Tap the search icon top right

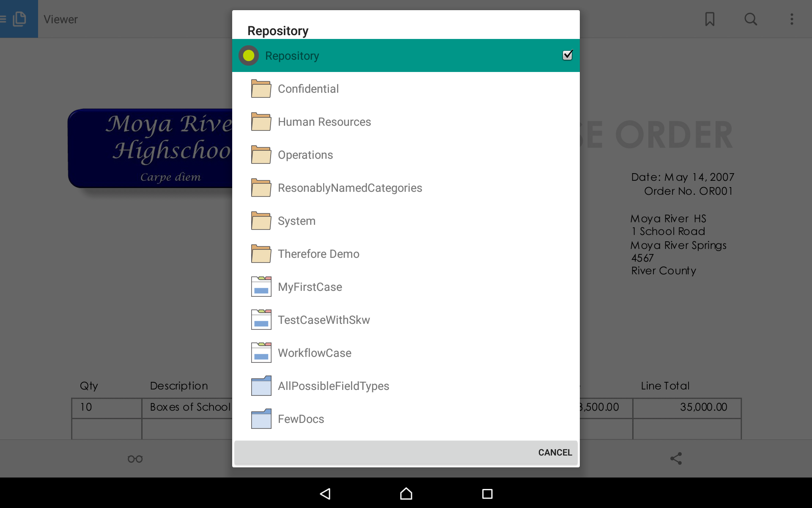(x=751, y=19)
